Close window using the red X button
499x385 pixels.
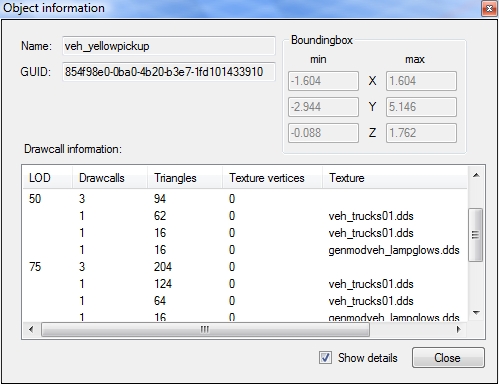[489, 8]
